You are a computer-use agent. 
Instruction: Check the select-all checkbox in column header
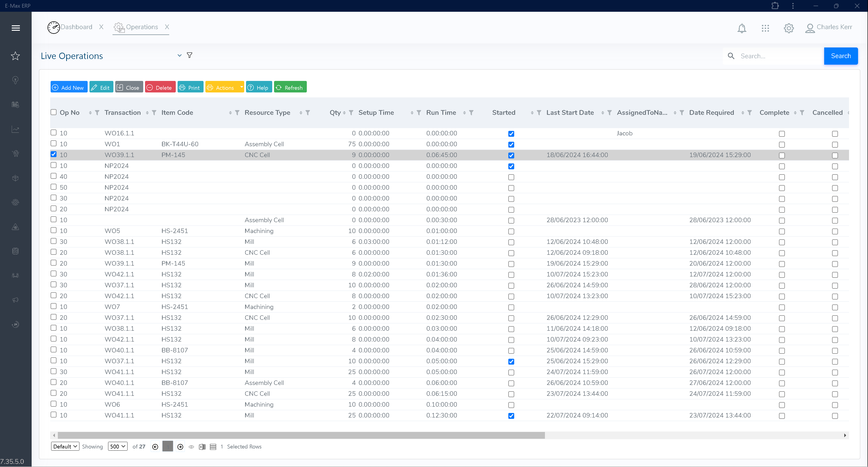coord(54,112)
